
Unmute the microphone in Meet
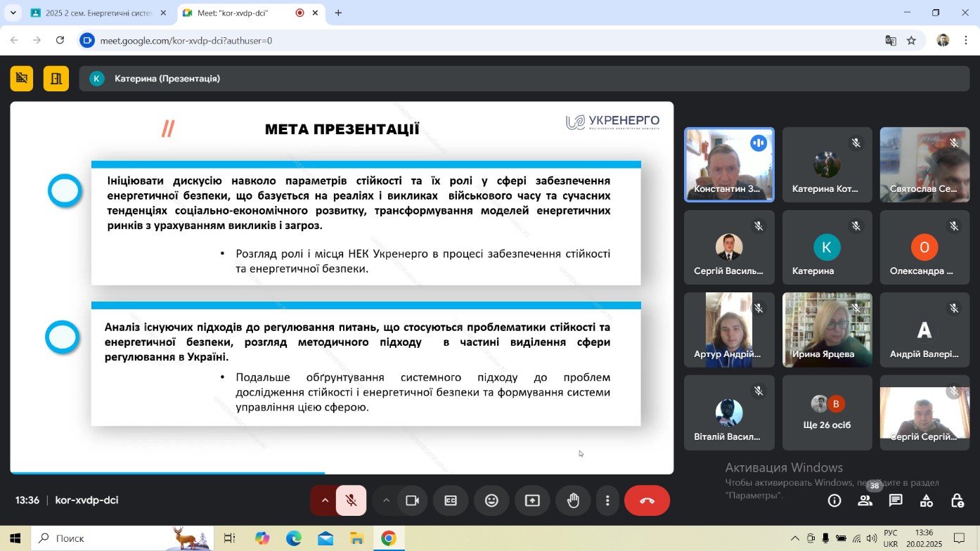click(351, 500)
